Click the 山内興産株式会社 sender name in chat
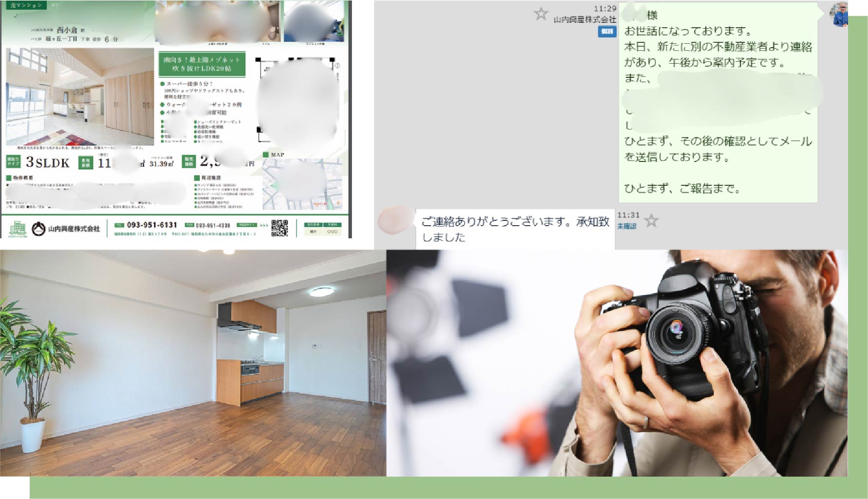The height and width of the screenshot is (499, 868). coord(584,20)
